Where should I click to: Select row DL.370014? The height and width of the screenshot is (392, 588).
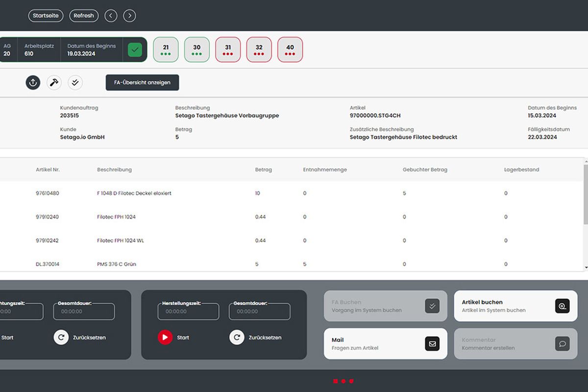tap(292, 264)
